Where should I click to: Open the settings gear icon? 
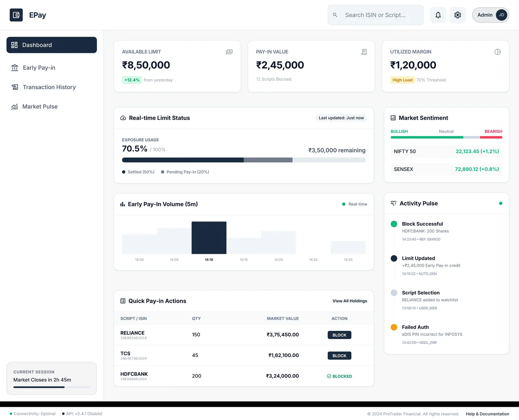[x=457, y=15]
